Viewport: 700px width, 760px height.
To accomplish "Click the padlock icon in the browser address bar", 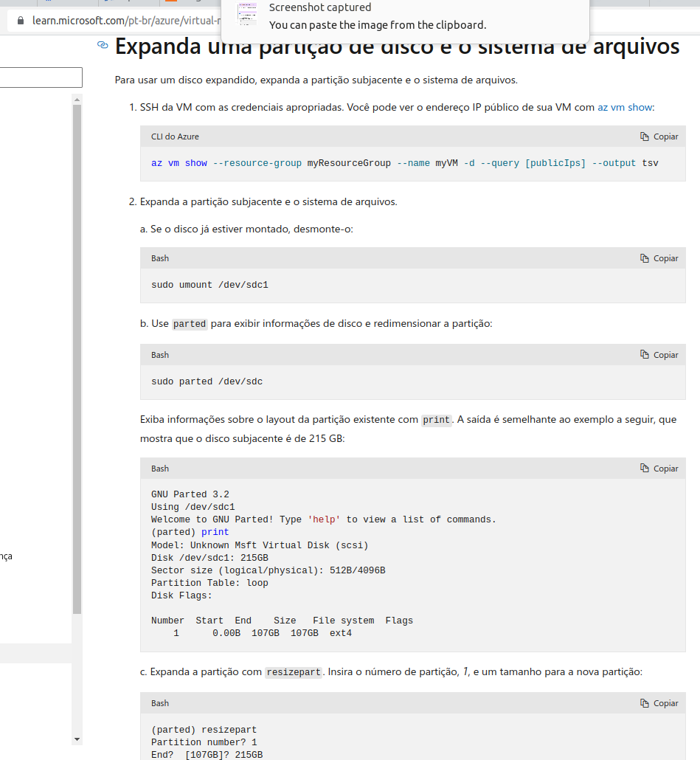I will pos(19,20).
